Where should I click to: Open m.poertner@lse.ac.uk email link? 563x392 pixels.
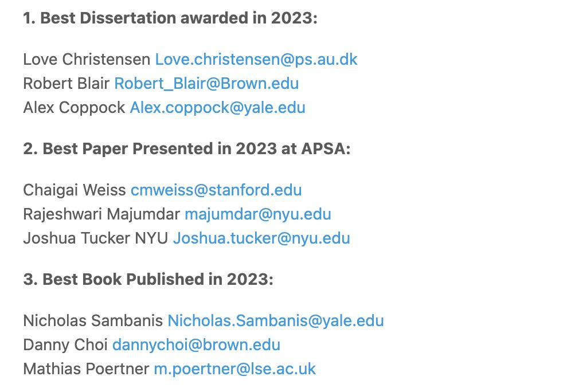coord(235,369)
